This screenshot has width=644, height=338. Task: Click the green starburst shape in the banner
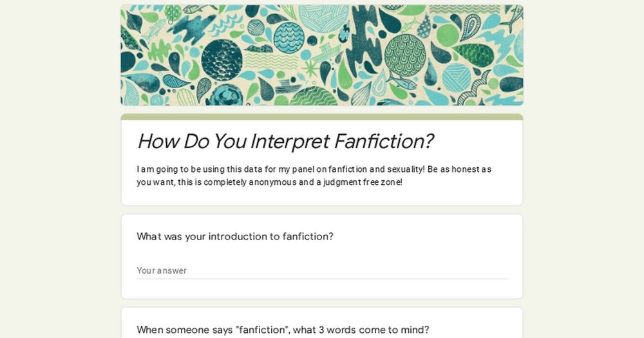(311, 68)
